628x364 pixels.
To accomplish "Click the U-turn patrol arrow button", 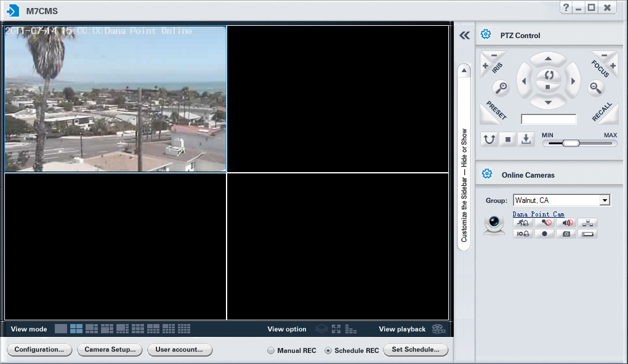I will click(489, 140).
